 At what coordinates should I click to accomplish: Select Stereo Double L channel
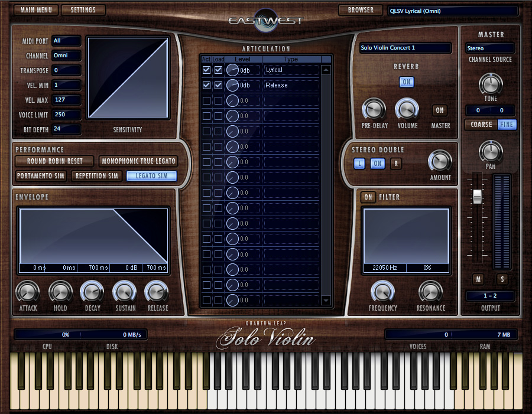pyautogui.click(x=359, y=164)
